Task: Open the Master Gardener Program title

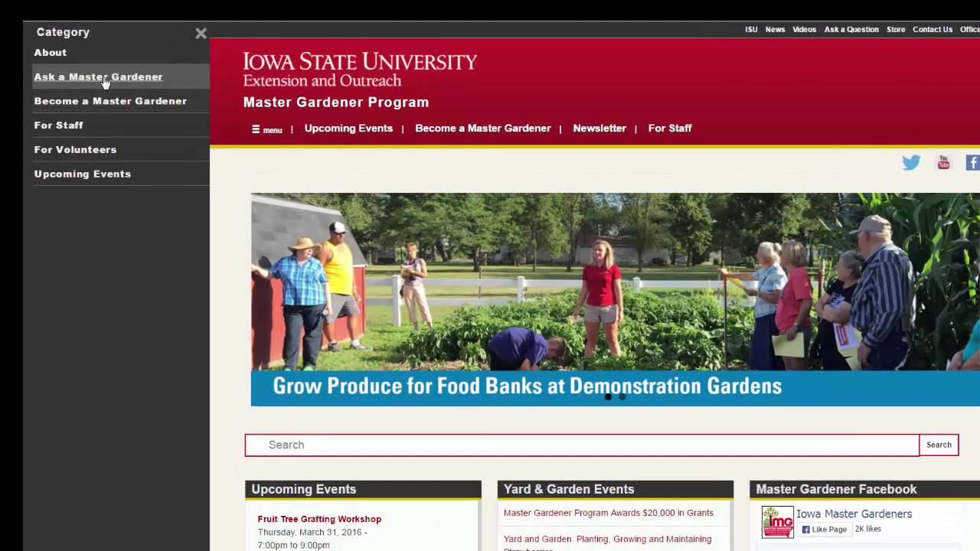Action: coord(336,103)
